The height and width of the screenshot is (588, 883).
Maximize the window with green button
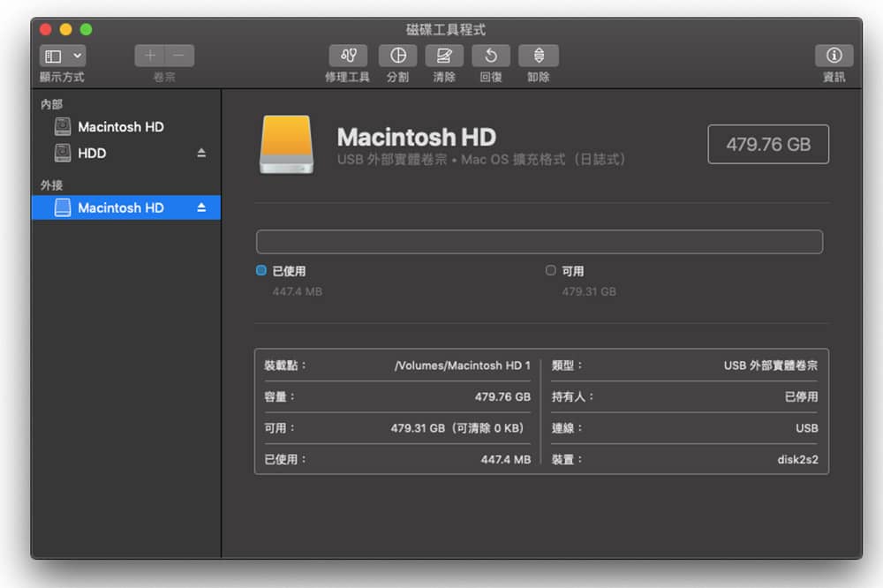87,29
